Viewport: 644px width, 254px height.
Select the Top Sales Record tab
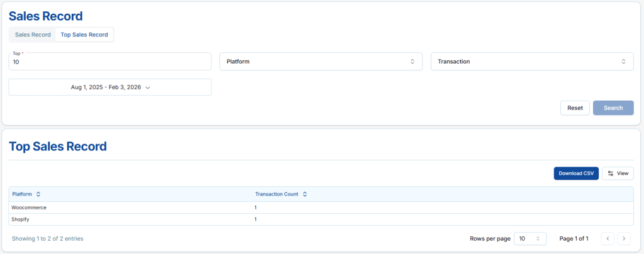click(84, 35)
